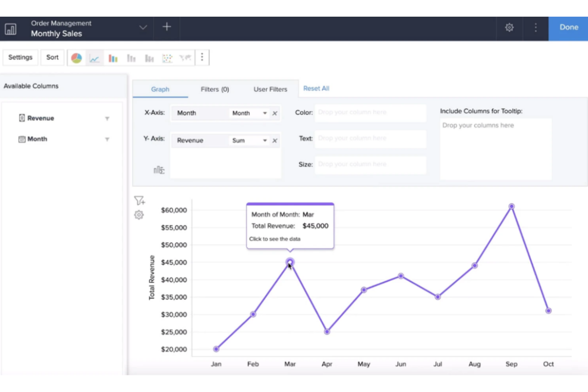The image size is (588, 392).
Task: Click the Done button
Action: pyautogui.click(x=569, y=27)
